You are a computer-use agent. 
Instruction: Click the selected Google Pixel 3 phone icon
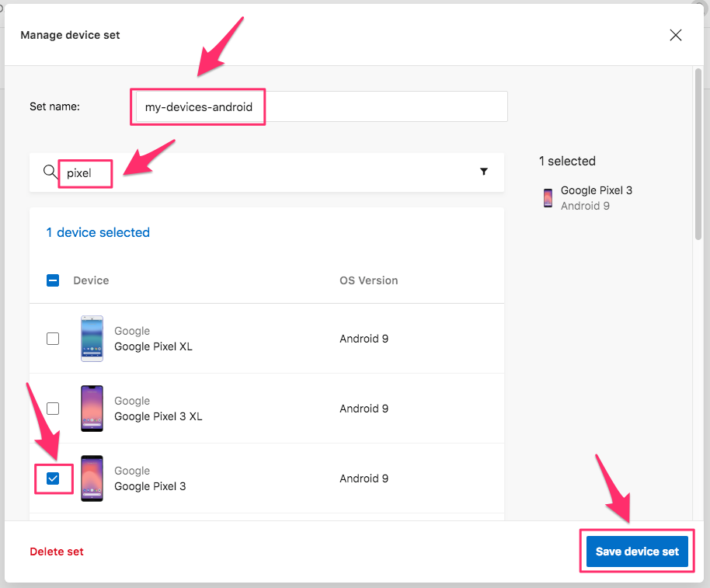548,198
